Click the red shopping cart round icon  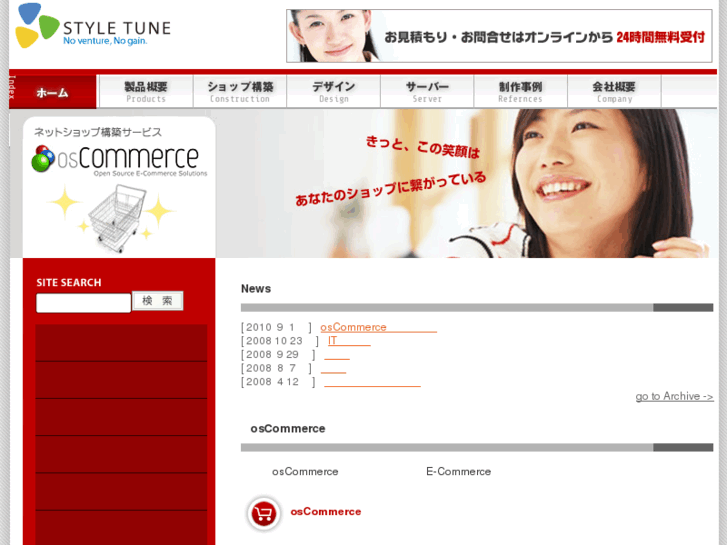pos(264,513)
